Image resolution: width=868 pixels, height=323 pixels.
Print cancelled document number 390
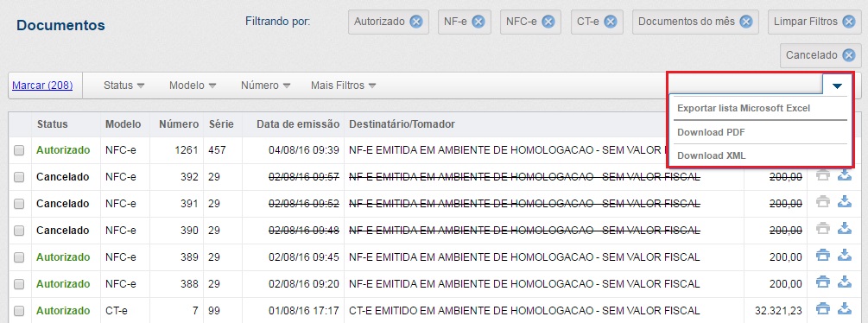[x=823, y=229]
